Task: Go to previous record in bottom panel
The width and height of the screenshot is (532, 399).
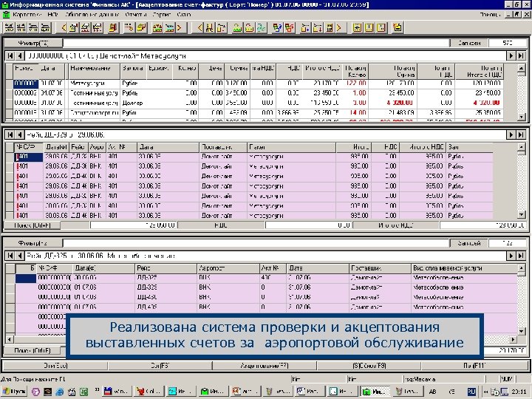Action: click(x=20, y=256)
